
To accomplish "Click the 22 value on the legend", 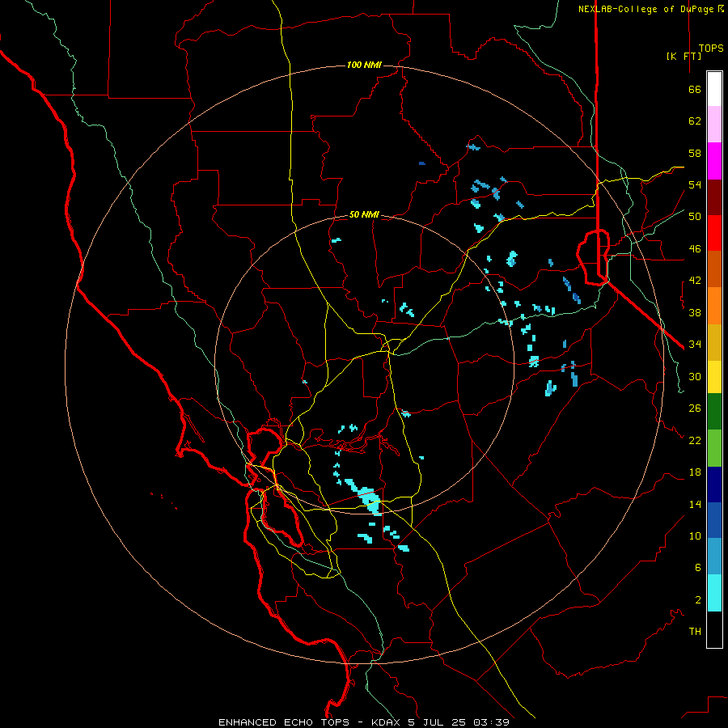I will pos(695,441).
